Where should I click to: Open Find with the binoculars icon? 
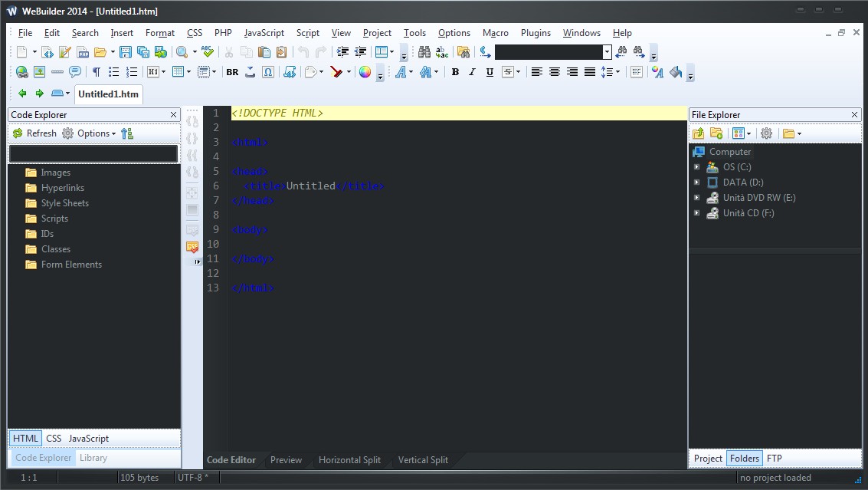pos(424,52)
